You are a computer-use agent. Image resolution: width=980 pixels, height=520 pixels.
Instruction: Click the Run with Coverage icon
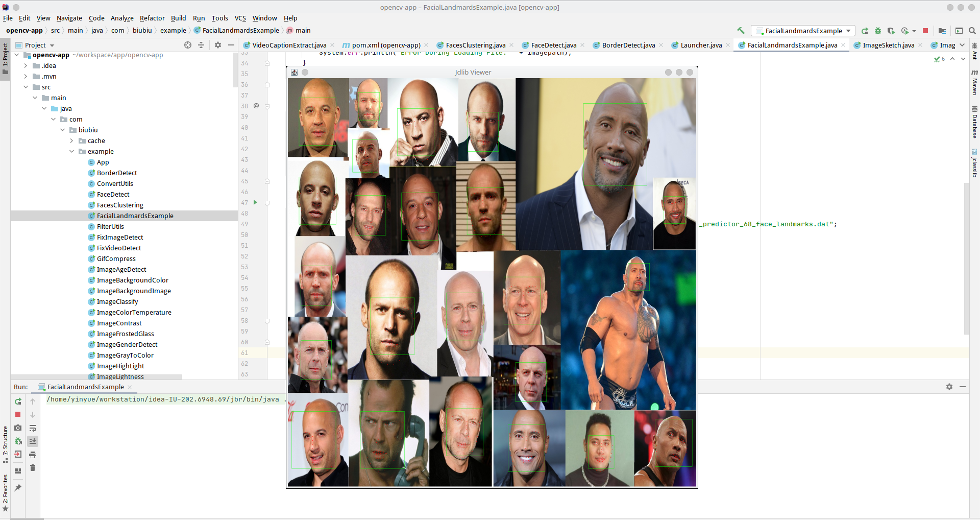[x=891, y=31]
